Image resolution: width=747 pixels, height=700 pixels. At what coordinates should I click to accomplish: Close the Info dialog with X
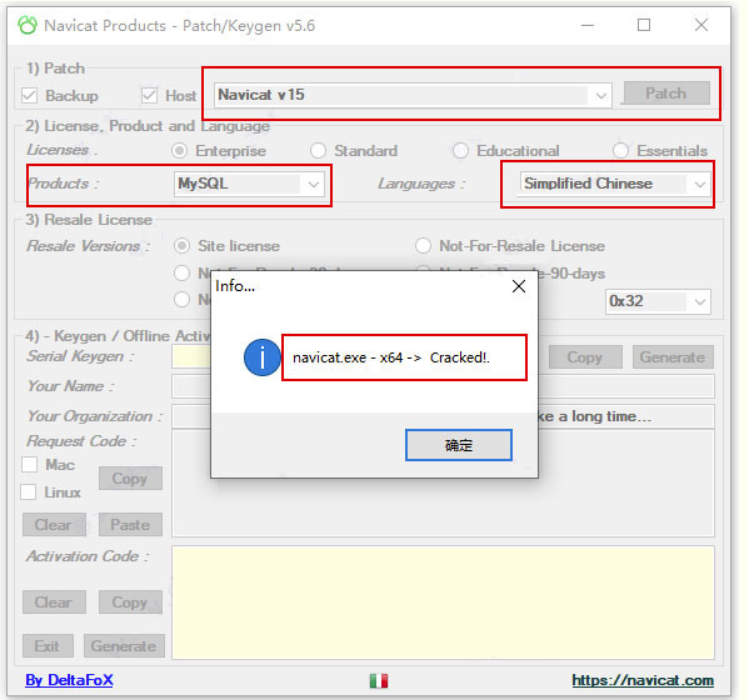click(x=519, y=286)
